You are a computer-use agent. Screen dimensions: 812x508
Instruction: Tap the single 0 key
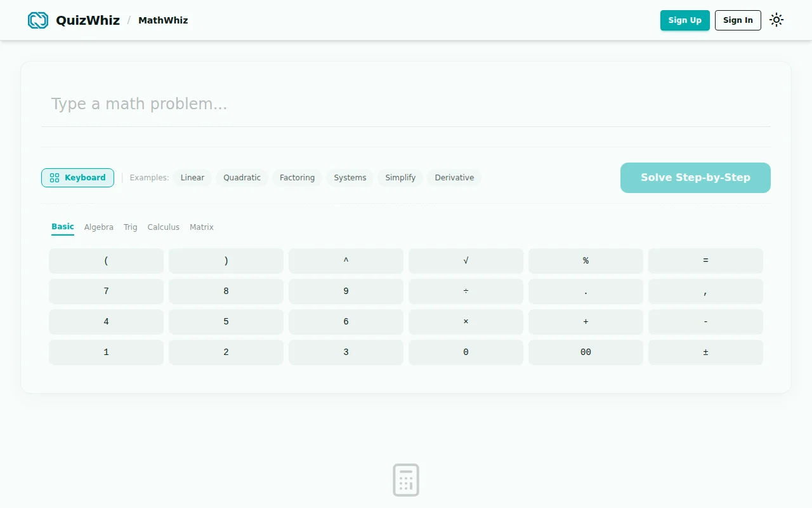click(x=466, y=352)
